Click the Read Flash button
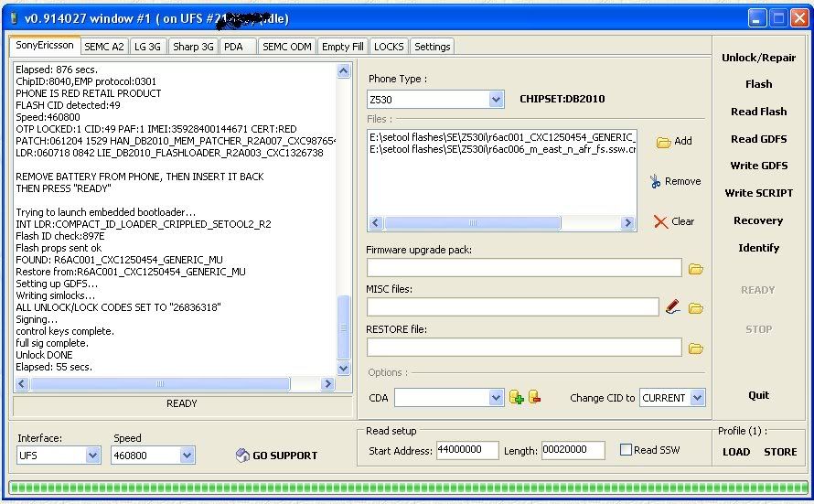Viewport: 814px width, 504px height. pos(758,112)
